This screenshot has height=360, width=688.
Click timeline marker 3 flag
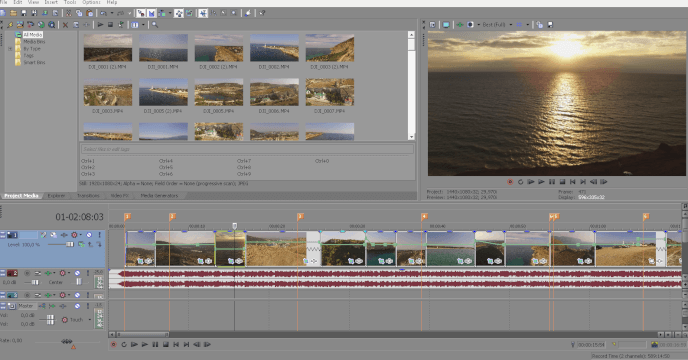301,216
